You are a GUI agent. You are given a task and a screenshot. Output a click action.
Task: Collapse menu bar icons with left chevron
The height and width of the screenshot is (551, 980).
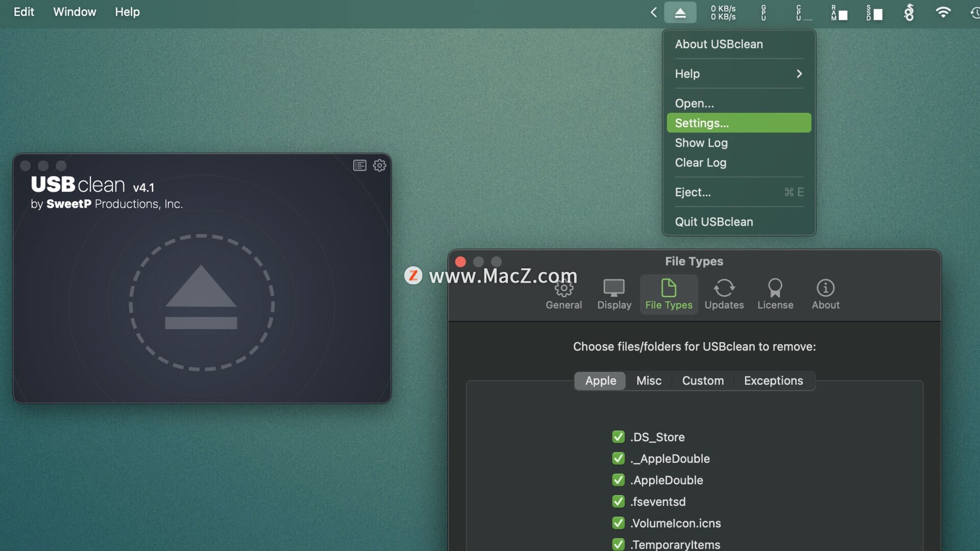click(653, 12)
